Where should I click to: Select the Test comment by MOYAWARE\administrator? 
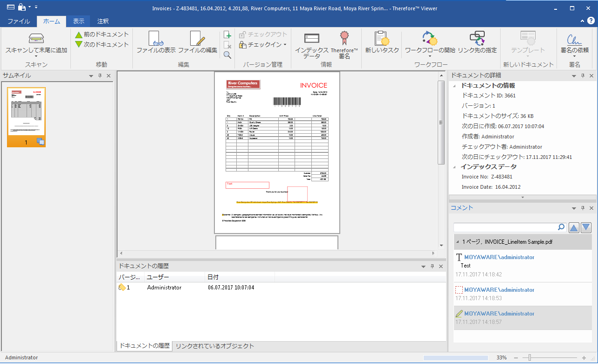pos(522,266)
